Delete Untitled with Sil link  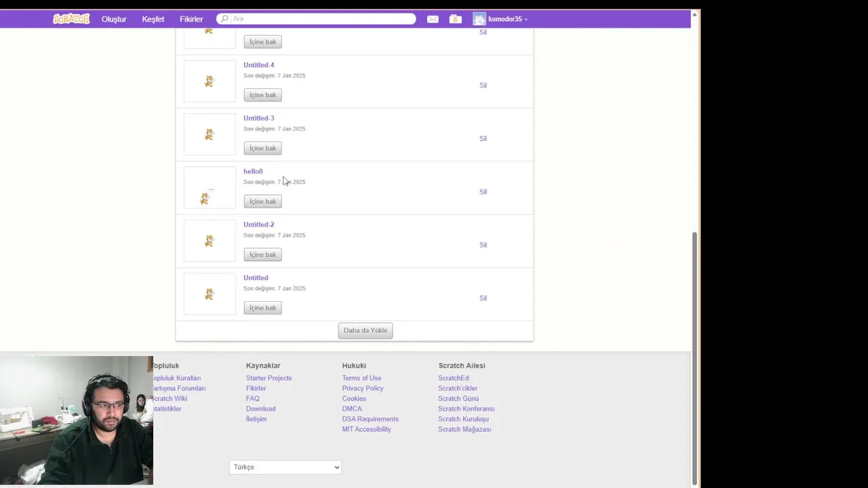click(x=483, y=298)
